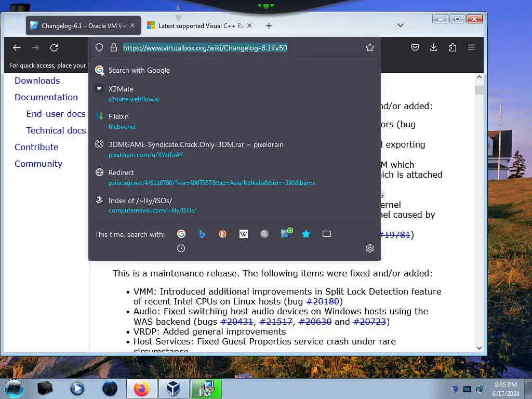The height and width of the screenshot is (399, 532).
Task: Open the Contribute sidebar link
Action: (x=37, y=147)
